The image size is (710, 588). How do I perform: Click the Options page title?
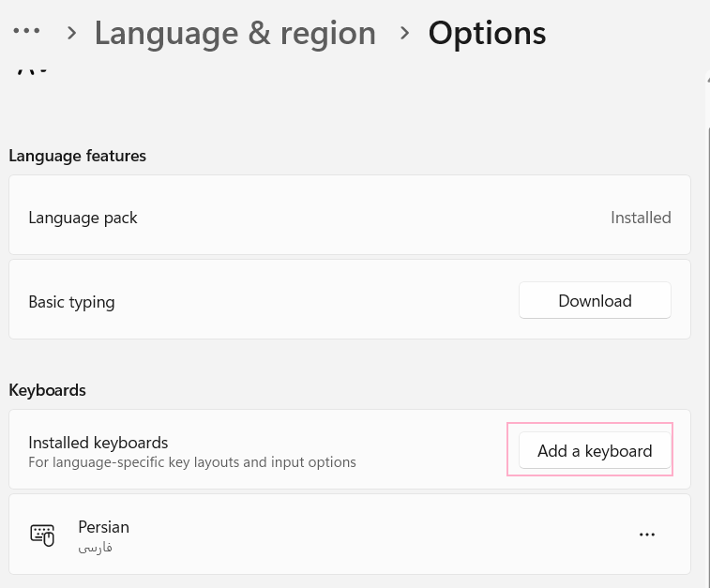[487, 33]
